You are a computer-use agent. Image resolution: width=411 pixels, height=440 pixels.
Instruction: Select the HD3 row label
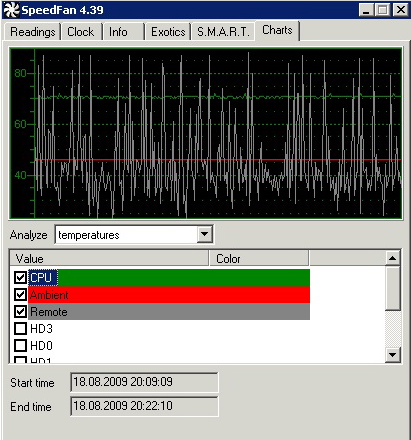[x=41, y=329]
